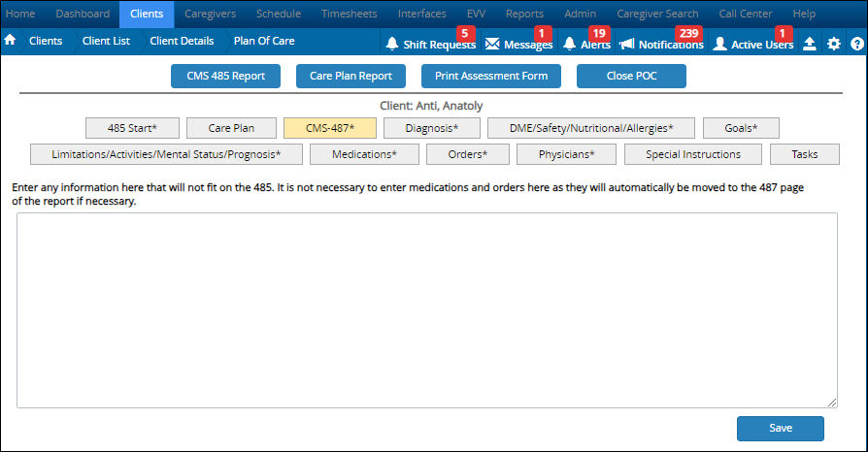
Task: Click the red 239 notifications badge
Action: point(688,33)
